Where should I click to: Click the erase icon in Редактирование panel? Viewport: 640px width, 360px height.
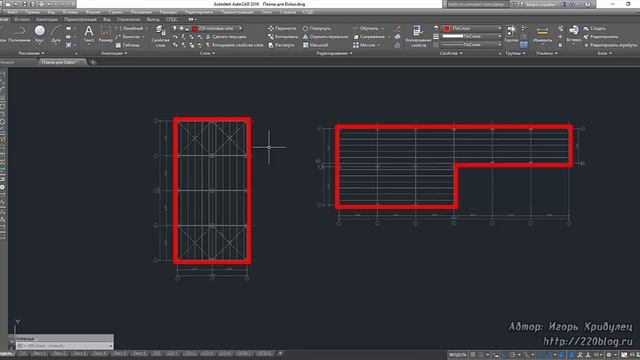397,29
